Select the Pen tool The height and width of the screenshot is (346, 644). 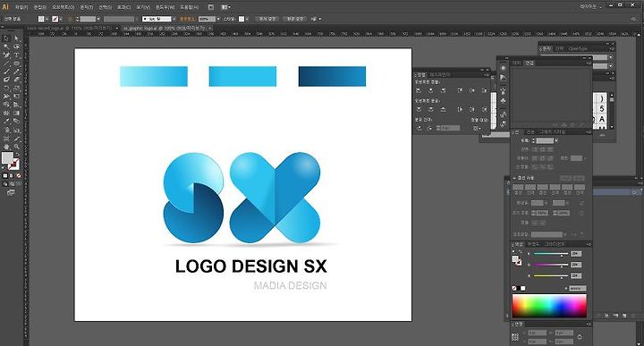click(x=6, y=55)
